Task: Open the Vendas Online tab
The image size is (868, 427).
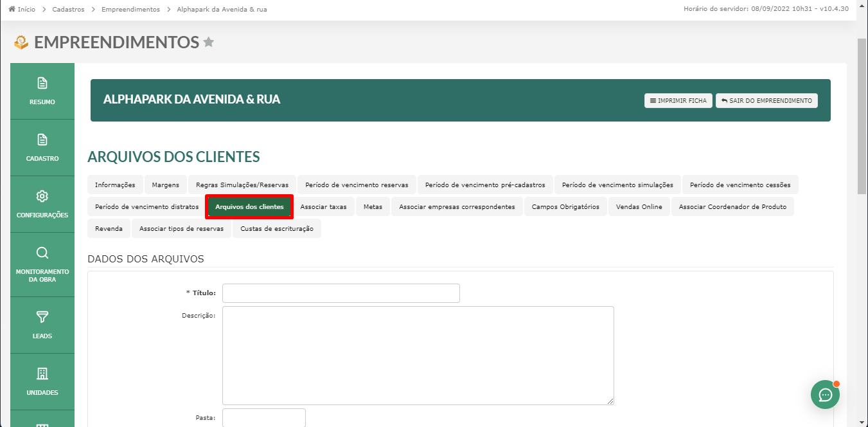Action: [639, 206]
